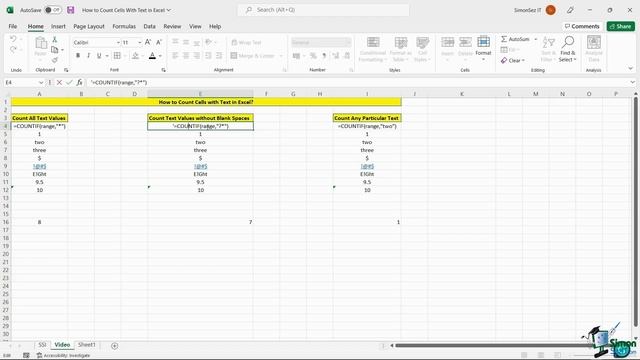Toggle the AutoSave switch
Image resolution: width=640 pixels, height=360 pixels.
[x=53, y=10]
